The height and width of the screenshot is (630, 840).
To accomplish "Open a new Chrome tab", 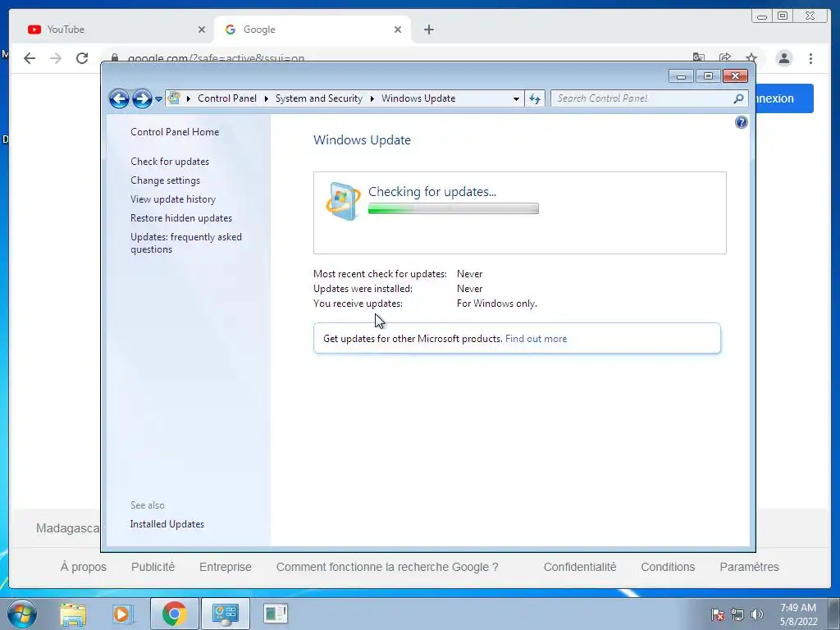I will [428, 30].
